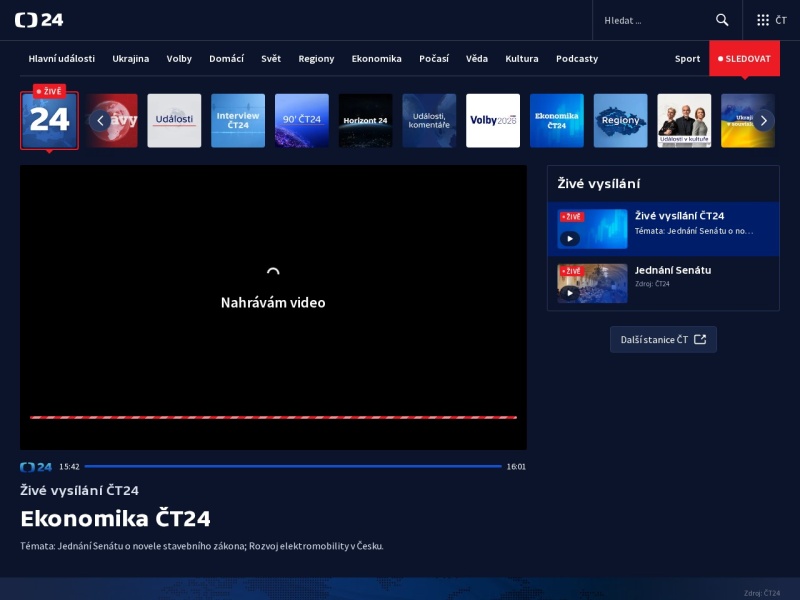The image size is (800, 600).
Task: Open the Horizont 24 tile
Action: tap(365, 120)
